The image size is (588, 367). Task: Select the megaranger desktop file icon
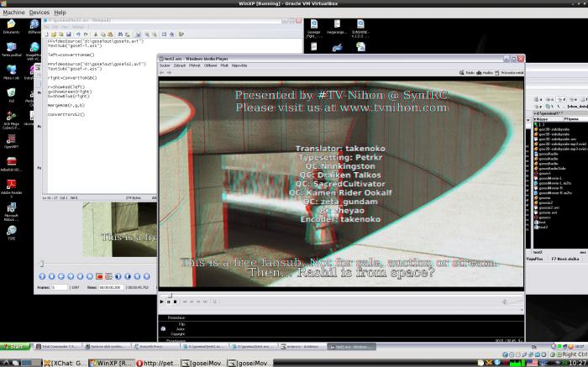[x=337, y=27]
